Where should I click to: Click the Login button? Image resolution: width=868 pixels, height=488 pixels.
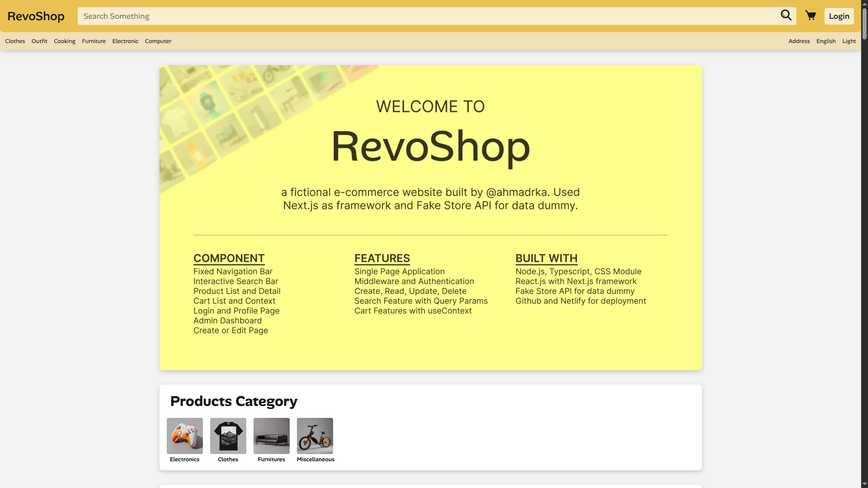click(x=839, y=16)
